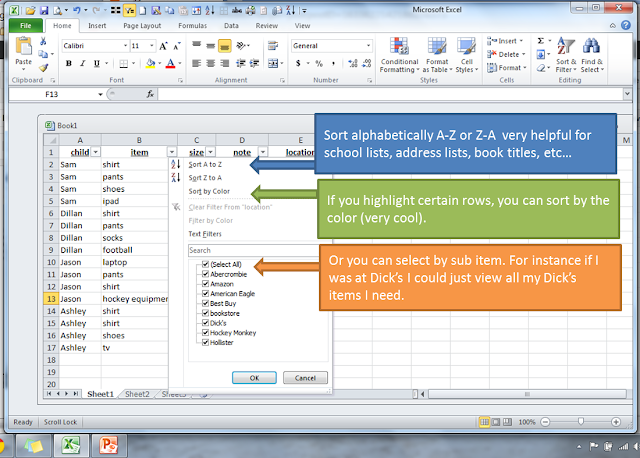The width and height of the screenshot is (640, 458).
Task: Choose Sort Z to A
Action: point(205,178)
